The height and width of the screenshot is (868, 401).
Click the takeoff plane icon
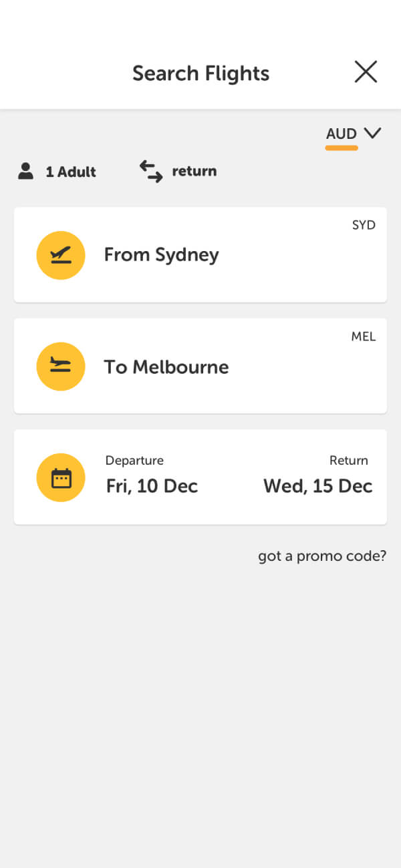pos(61,255)
